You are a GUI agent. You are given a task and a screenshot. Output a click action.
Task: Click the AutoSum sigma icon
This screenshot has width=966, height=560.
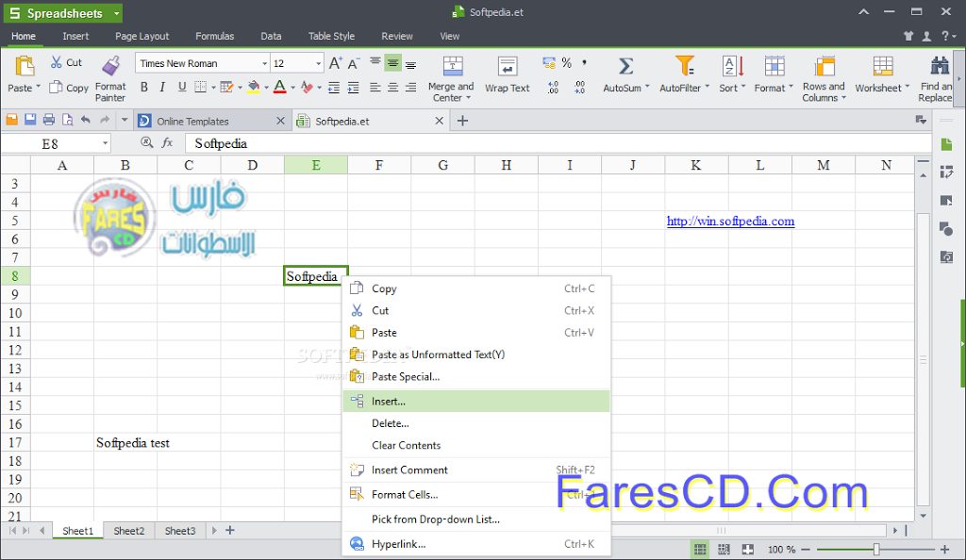click(x=625, y=66)
